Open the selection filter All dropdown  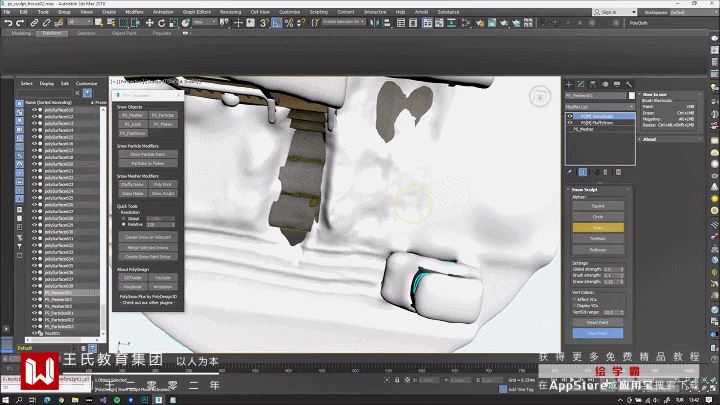[80, 22]
